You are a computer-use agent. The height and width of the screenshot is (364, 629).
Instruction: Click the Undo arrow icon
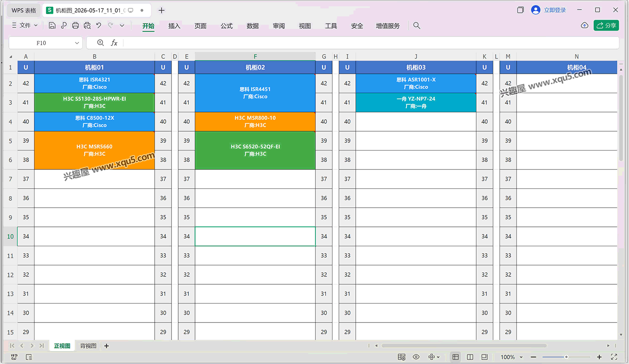click(x=99, y=26)
